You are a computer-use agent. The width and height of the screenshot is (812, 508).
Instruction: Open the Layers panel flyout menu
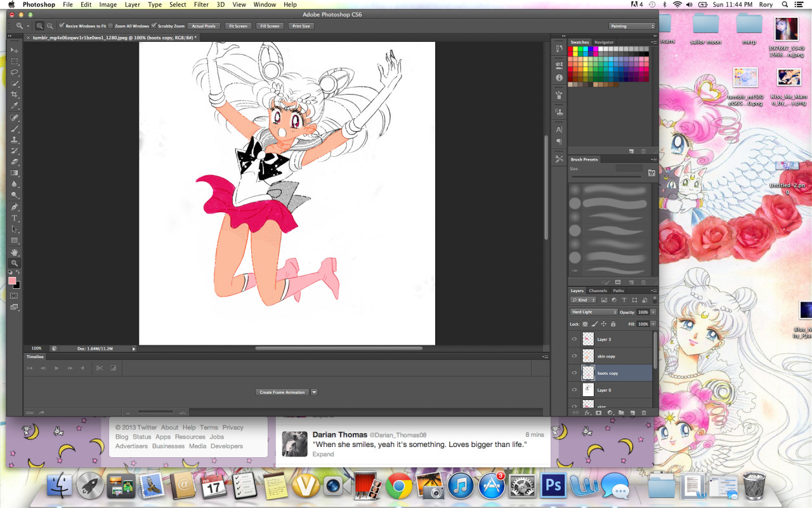click(x=654, y=291)
